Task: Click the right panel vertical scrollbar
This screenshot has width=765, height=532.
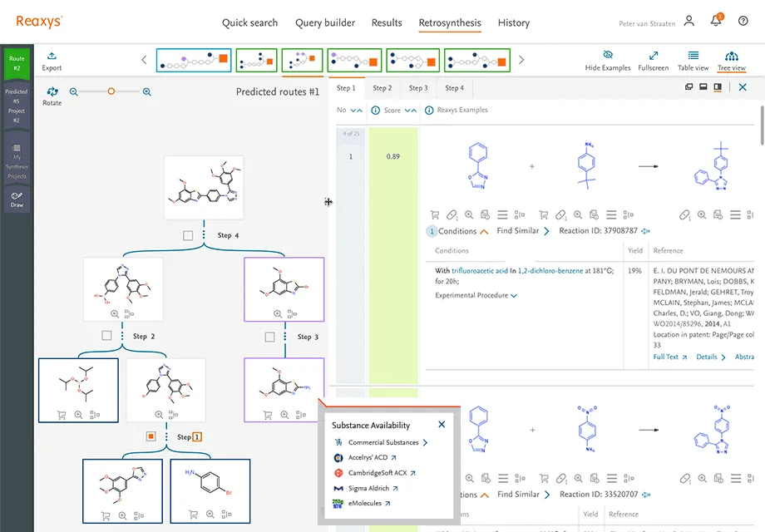Action: 762,126
